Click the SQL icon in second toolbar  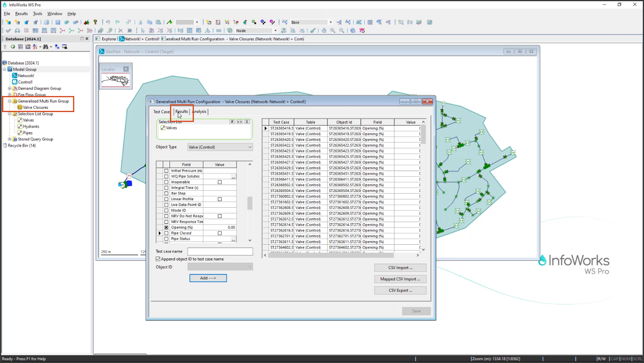[26, 30]
